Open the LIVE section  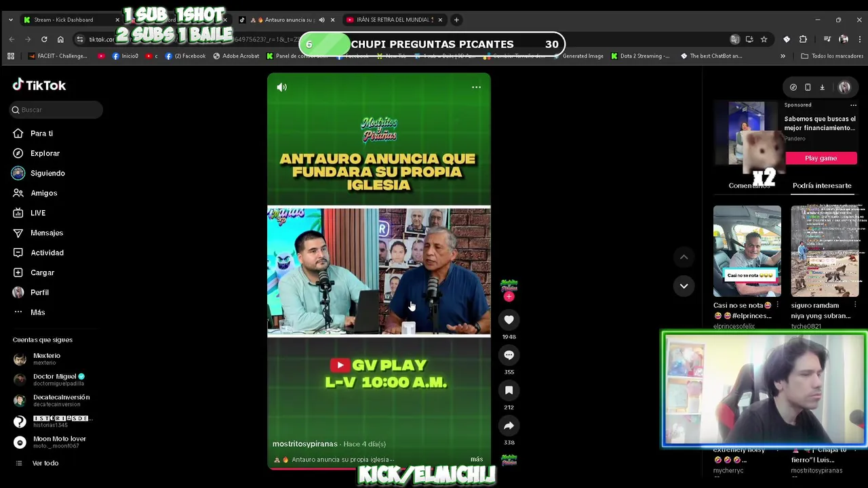(x=38, y=213)
